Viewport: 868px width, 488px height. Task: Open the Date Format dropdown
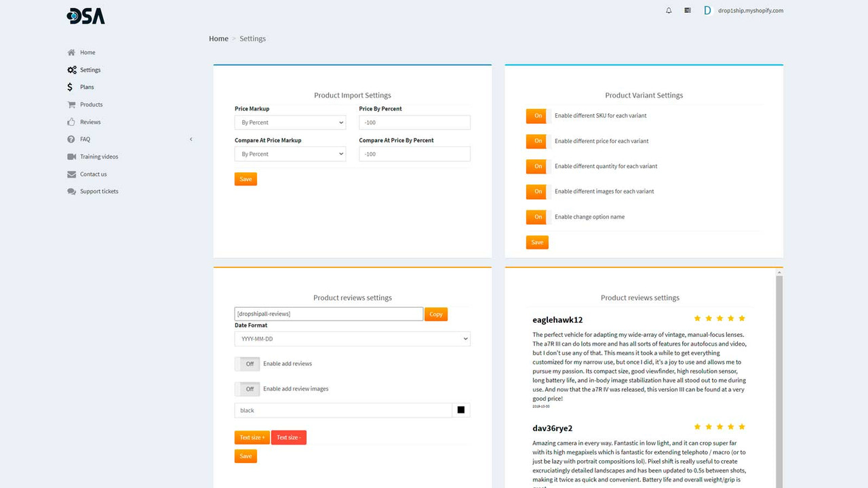tap(353, 339)
